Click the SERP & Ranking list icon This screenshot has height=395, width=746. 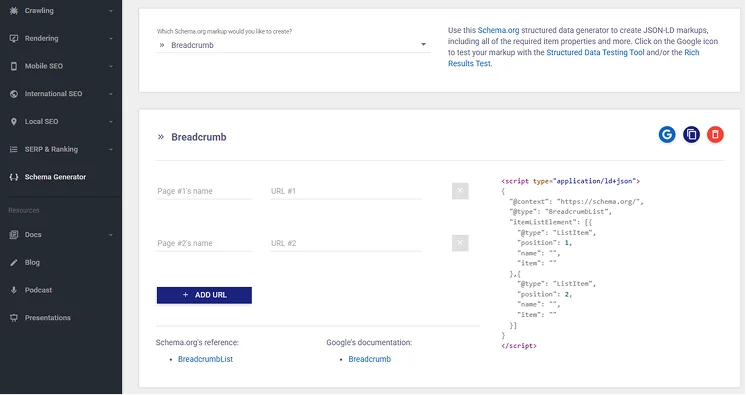pyautogui.click(x=14, y=149)
